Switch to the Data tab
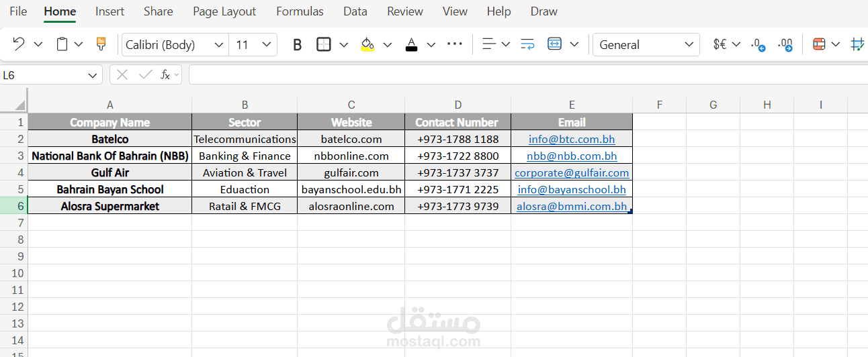 [x=355, y=11]
